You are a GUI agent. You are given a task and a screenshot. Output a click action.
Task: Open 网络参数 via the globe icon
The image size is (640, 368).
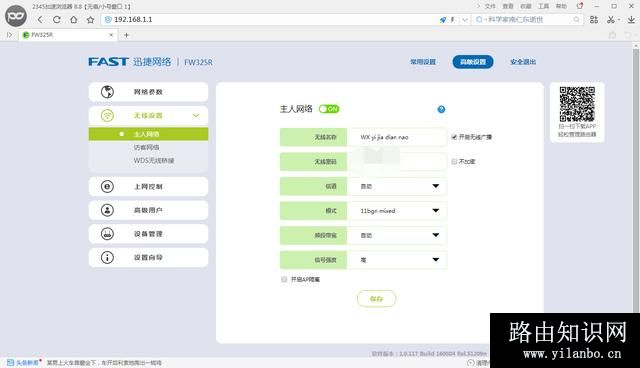pos(107,92)
